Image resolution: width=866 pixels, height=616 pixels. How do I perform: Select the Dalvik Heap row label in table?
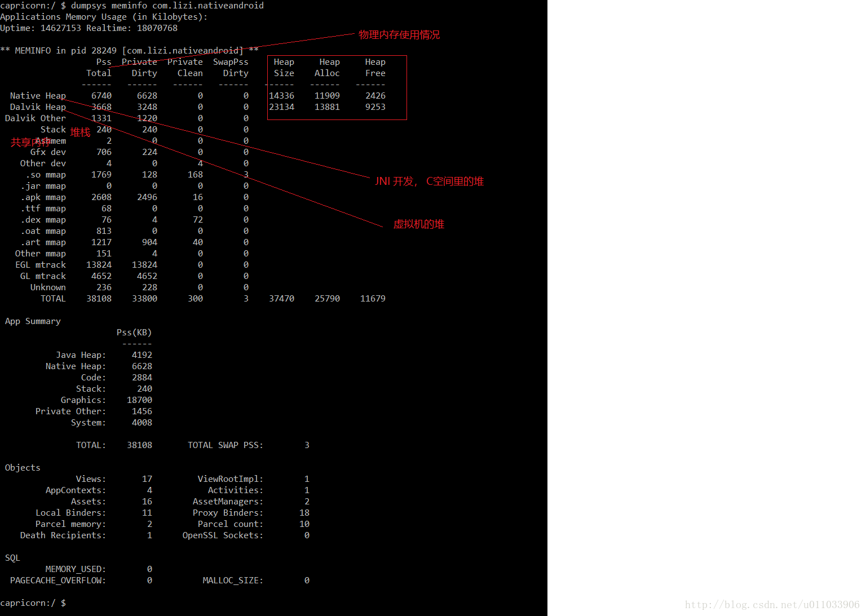click(38, 107)
